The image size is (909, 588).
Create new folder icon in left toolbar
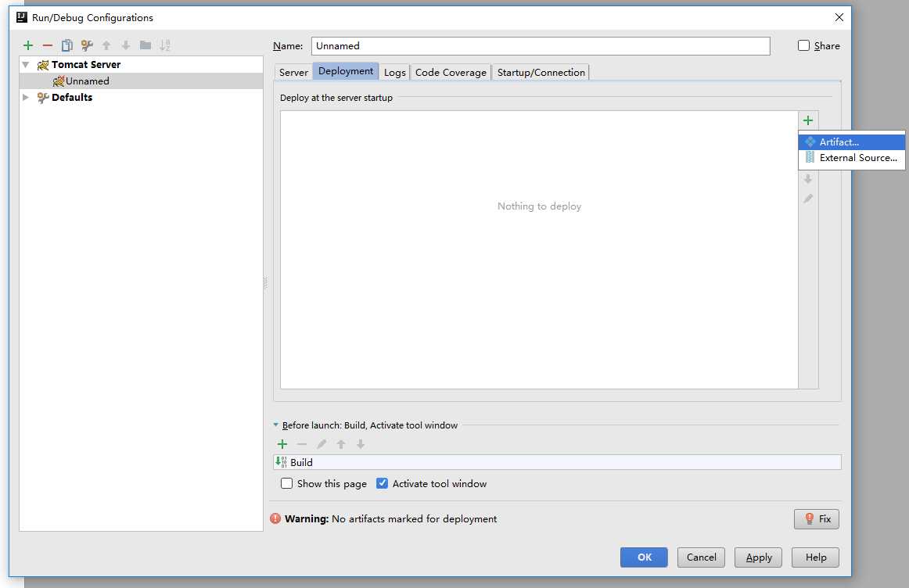click(x=146, y=45)
